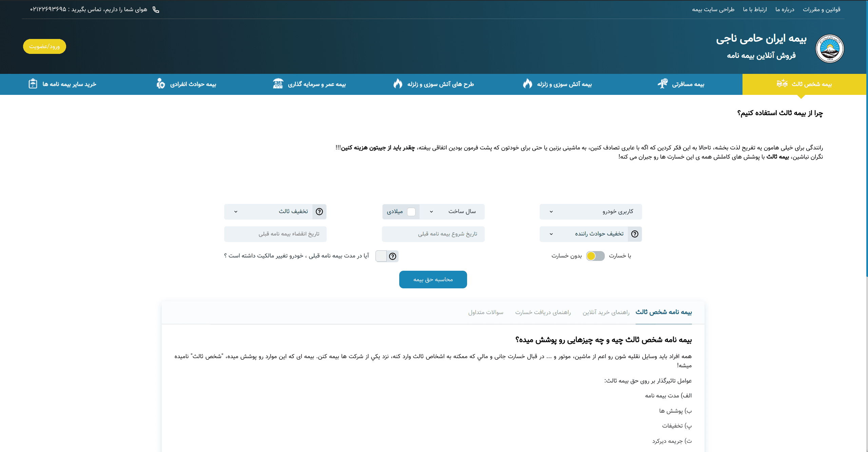Click the life insurance family umbrella icon
The image size is (868, 452).
[278, 83]
